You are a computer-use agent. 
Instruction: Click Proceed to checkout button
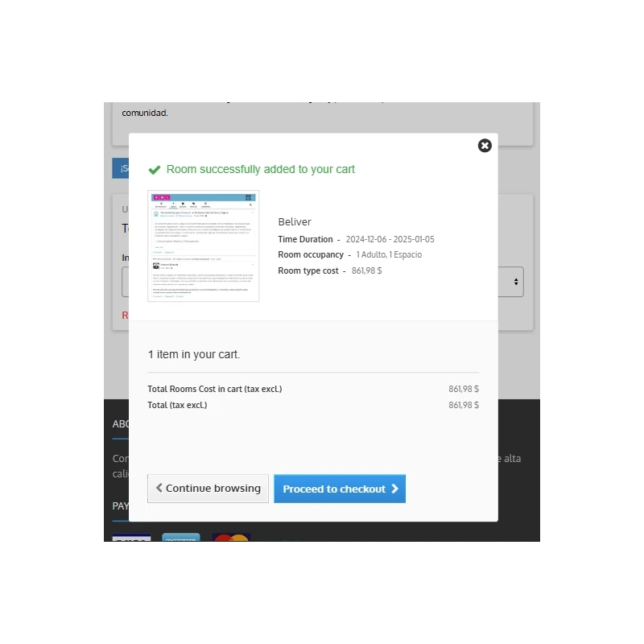[x=340, y=489]
